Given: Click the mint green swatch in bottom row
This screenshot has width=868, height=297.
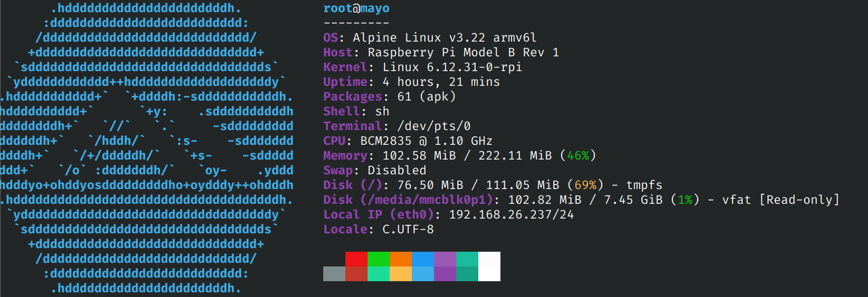Looking at the screenshot, I should 379,274.
